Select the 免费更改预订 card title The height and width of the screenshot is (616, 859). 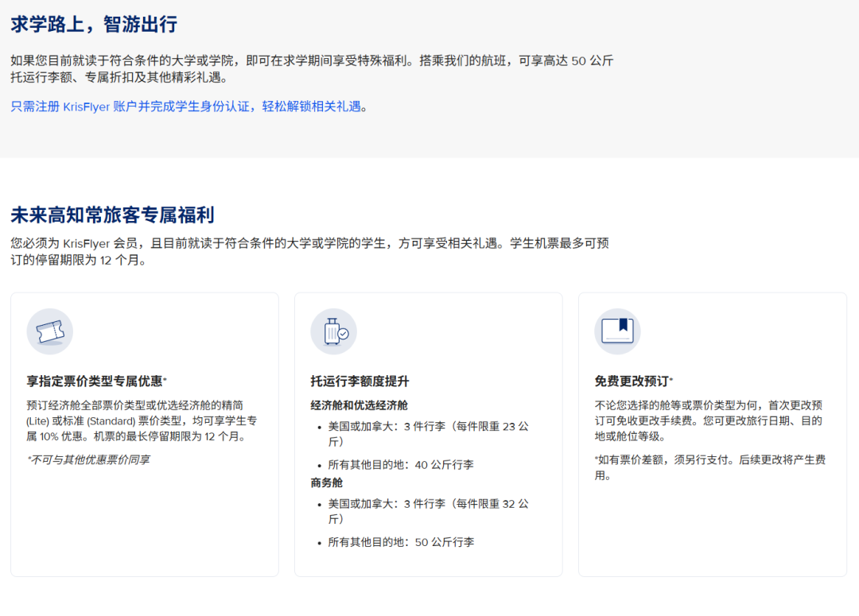coord(633,381)
